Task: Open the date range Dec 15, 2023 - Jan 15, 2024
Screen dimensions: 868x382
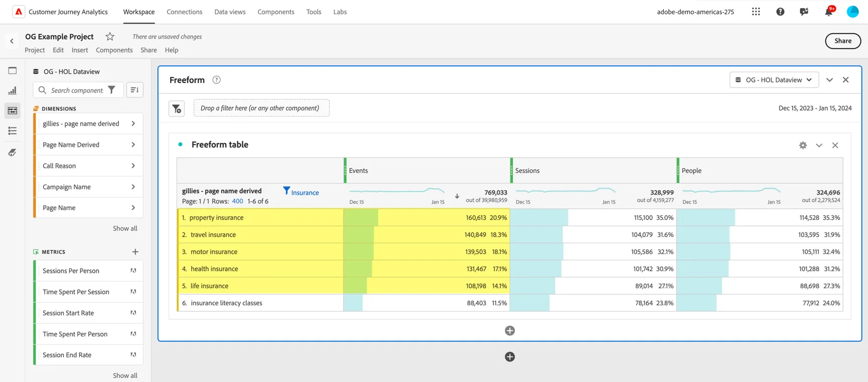Action: click(815, 108)
